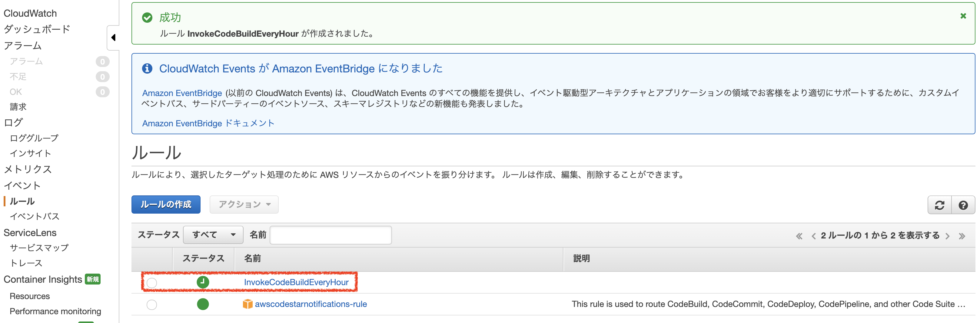This screenshot has width=980, height=323.
Task: Click the scheduled status clock icon for InvokeCodeBuildEveryHour
Action: click(203, 282)
